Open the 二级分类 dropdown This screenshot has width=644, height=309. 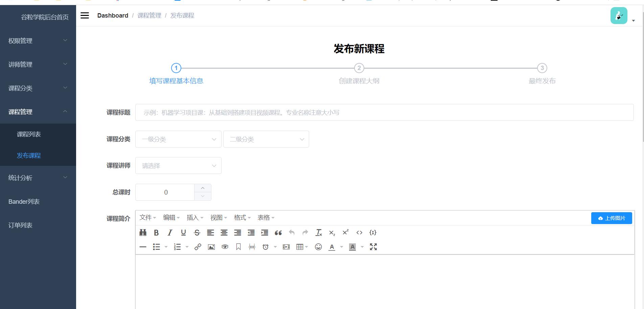click(x=266, y=139)
